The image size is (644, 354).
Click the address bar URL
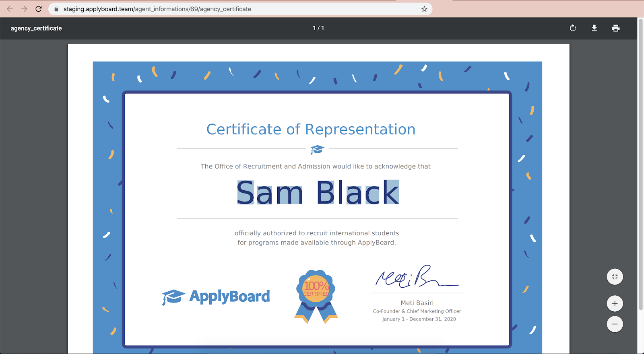(x=157, y=9)
